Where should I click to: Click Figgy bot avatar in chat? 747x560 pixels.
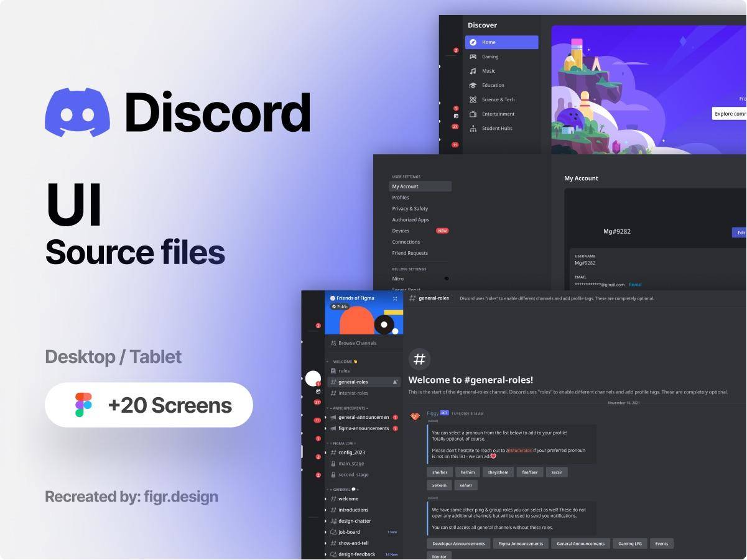pos(415,416)
